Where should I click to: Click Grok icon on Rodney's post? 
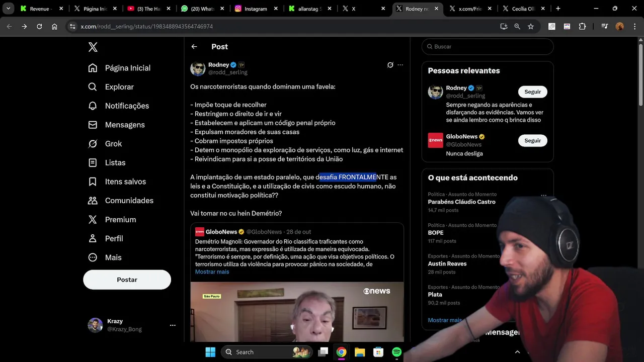click(x=390, y=65)
